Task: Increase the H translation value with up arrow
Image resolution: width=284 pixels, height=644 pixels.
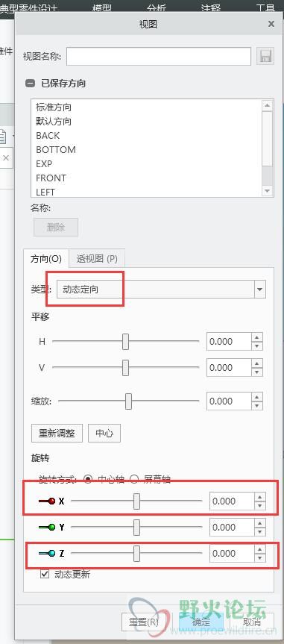Action: [257, 337]
